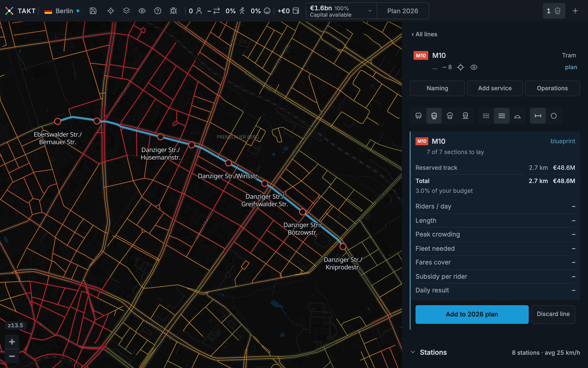Click the Subsidy per rider row
Screen dimensions: 588x368
click(x=495, y=277)
